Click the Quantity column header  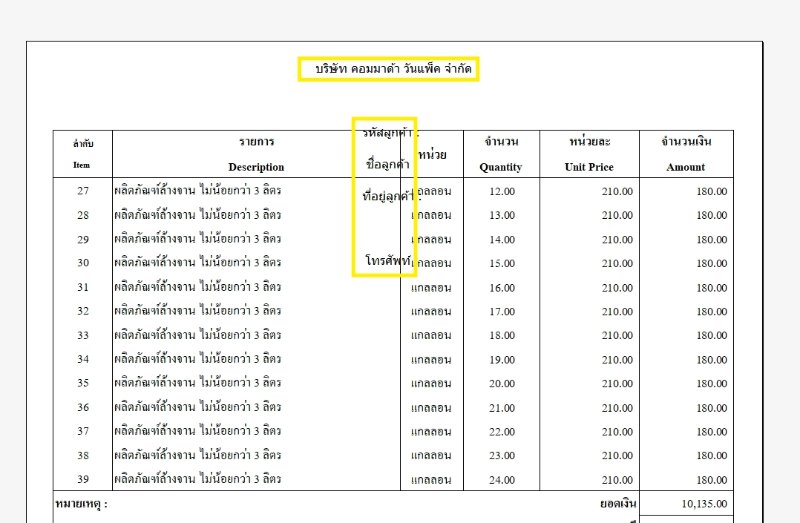pyautogui.click(x=500, y=167)
